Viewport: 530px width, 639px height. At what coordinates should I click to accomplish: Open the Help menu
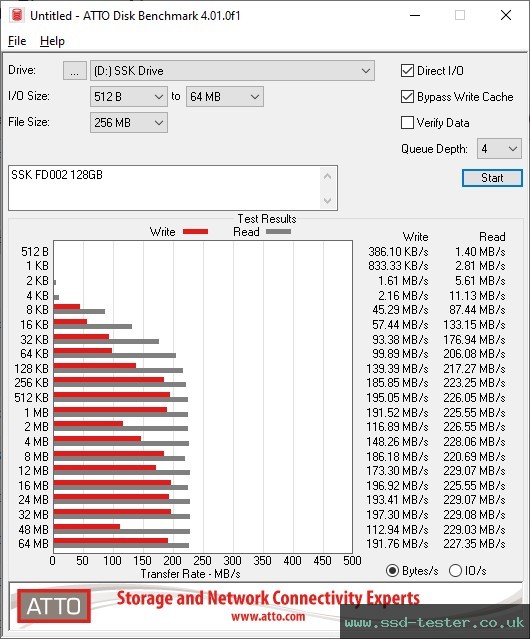click(52, 41)
